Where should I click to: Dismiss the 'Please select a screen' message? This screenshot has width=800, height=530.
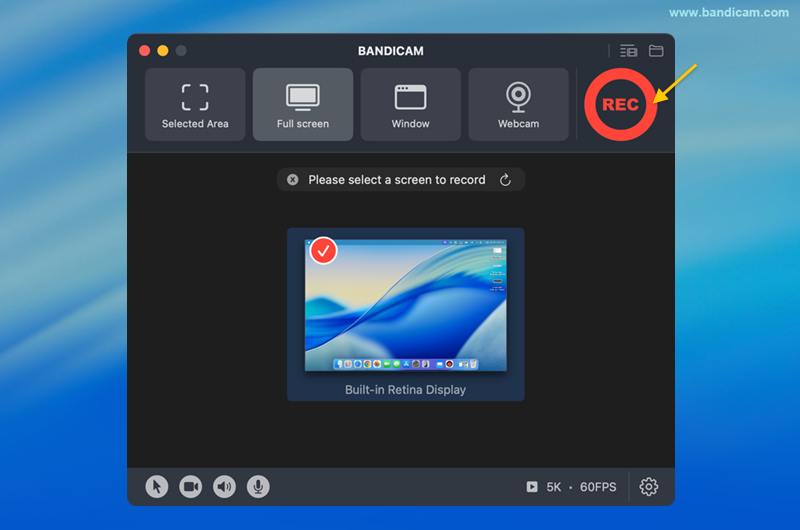click(x=292, y=180)
